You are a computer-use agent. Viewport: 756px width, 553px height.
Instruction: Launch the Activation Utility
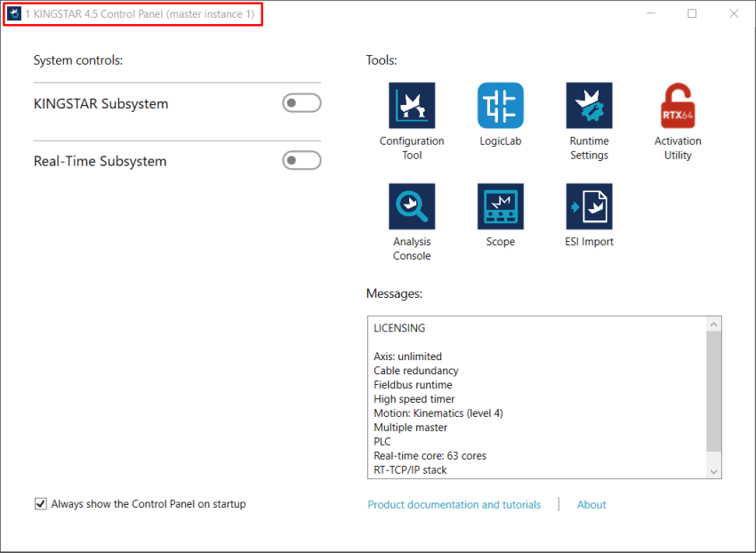pos(678,106)
